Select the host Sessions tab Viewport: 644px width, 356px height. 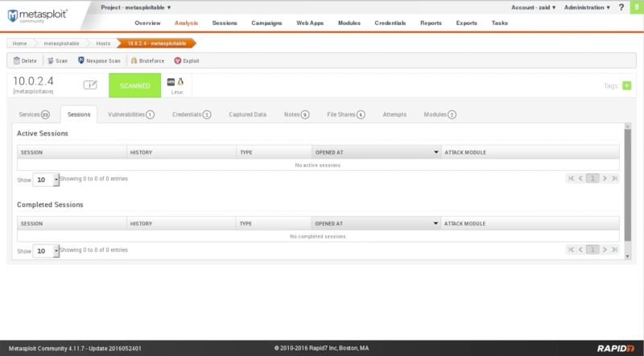(79, 114)
